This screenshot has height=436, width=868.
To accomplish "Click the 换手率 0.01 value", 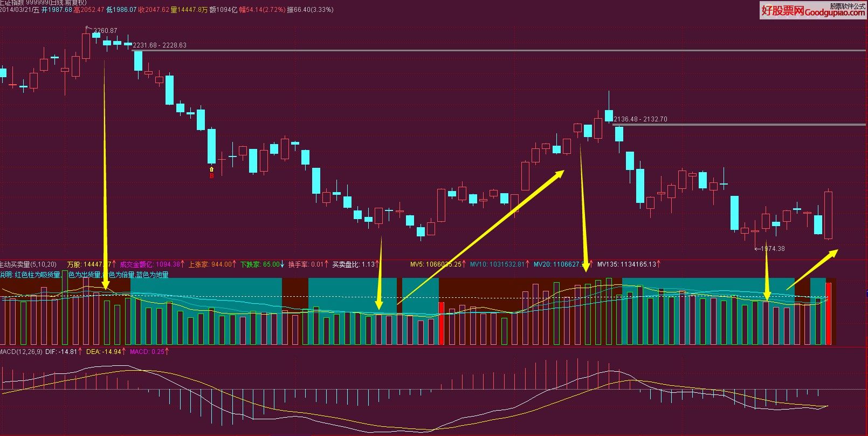I will point(308,264).
